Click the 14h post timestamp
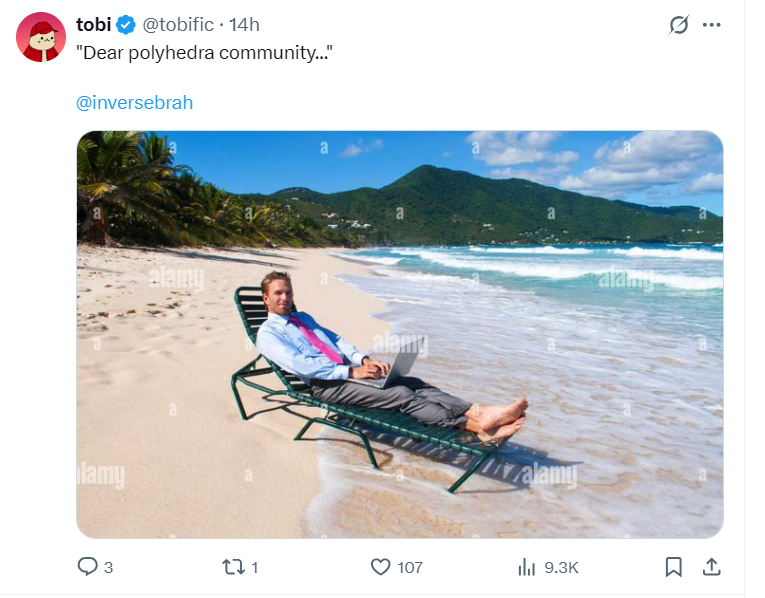 point(244,25)
